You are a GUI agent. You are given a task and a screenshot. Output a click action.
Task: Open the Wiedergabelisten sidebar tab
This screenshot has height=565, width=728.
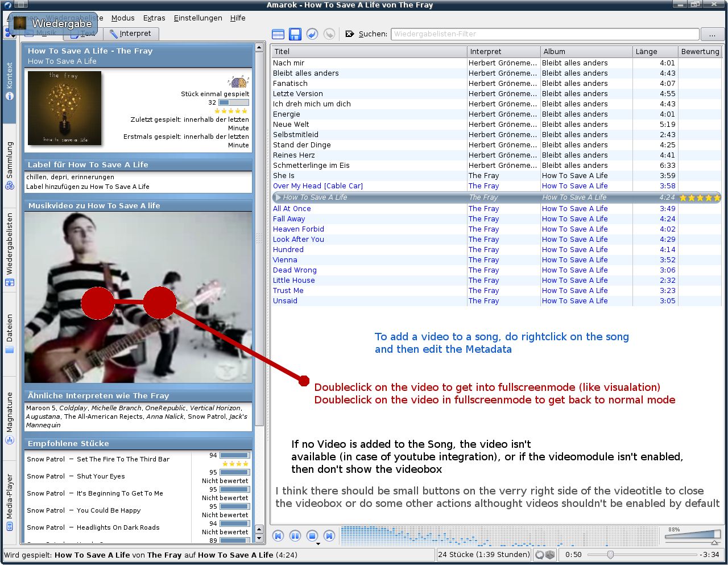point(9,249)
